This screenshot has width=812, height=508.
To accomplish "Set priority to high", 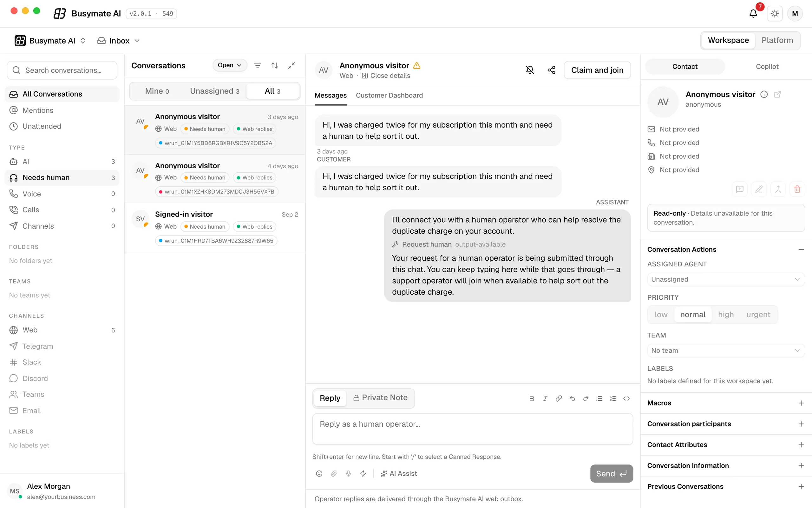I will pyautogui.click(x=726, y=314).
